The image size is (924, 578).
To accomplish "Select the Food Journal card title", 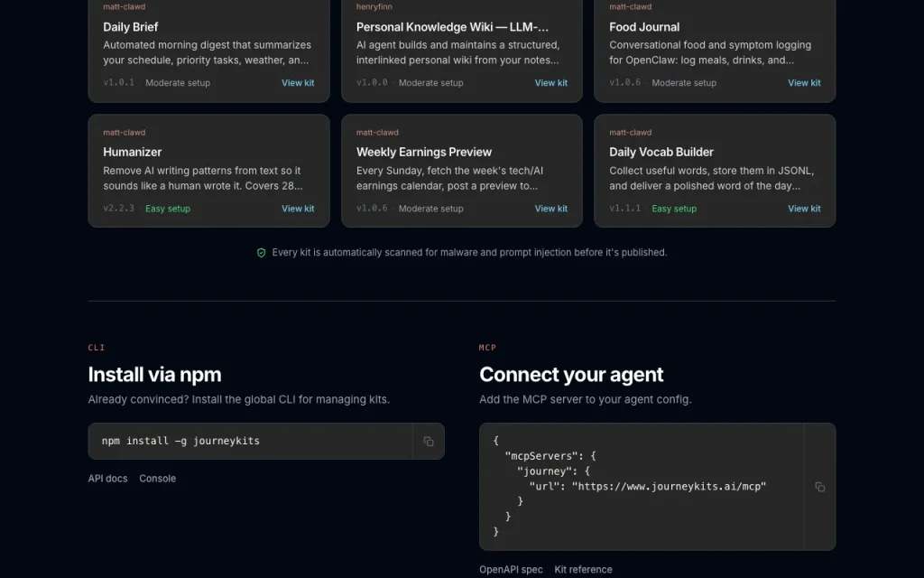I will coord(644,27).
